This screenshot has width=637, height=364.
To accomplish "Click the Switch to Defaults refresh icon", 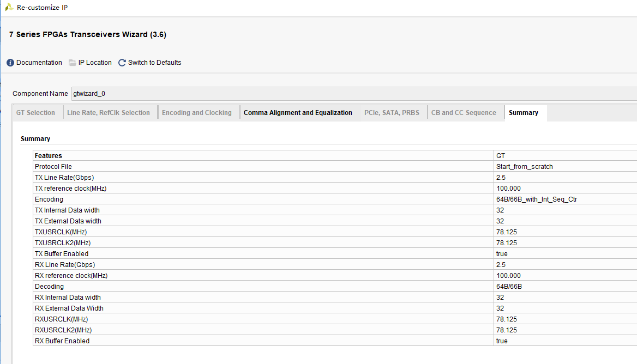I will [x=122, y=63].
